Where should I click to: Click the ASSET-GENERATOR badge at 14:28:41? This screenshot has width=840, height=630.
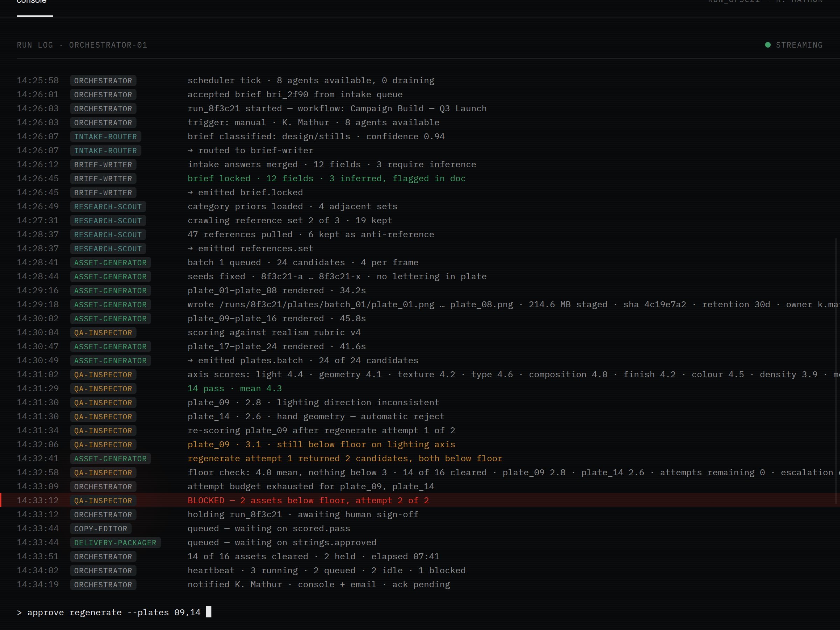coord(111,263)
